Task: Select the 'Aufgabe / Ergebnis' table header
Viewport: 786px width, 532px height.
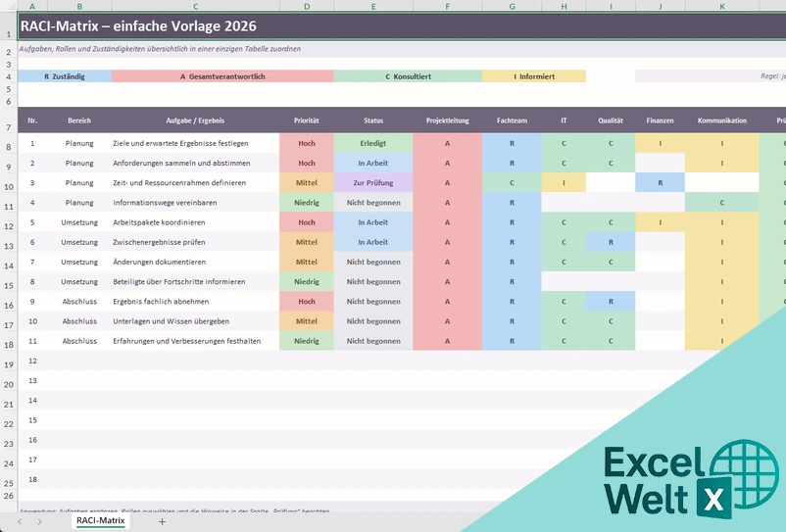Action: (x=195, y=121)
